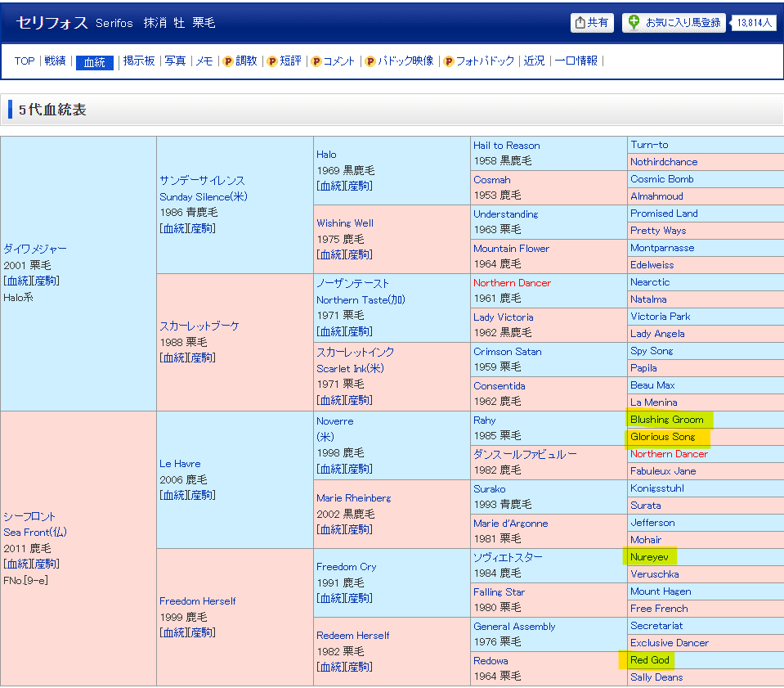784x688 pixels.
Task: Click Secretariat ancestor link
Action: 656,626
